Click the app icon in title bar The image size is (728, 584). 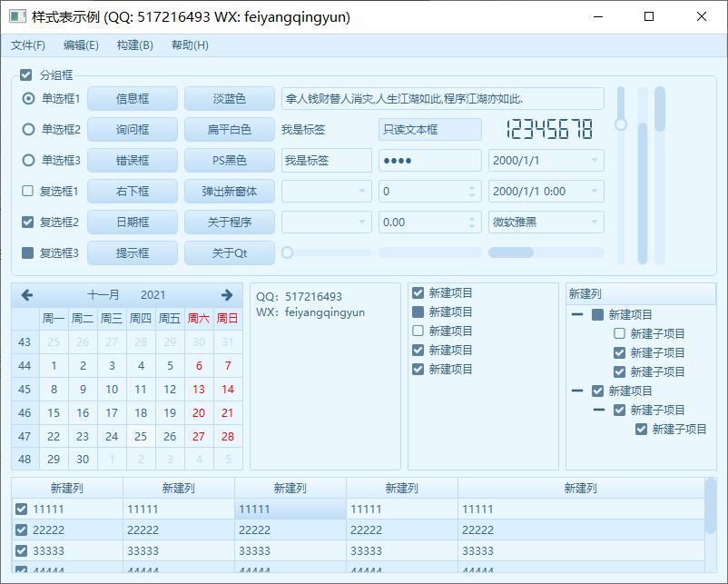pos(17,16)
